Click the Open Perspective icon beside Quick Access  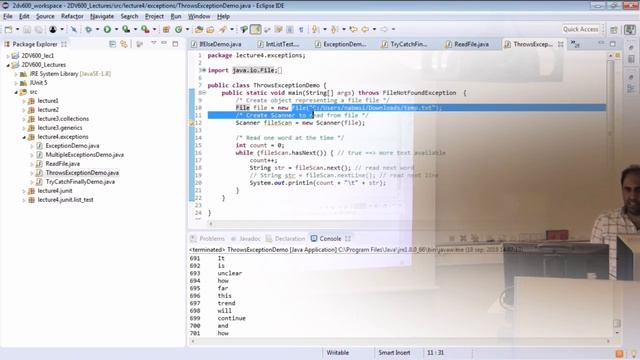(x=613, y=29)
